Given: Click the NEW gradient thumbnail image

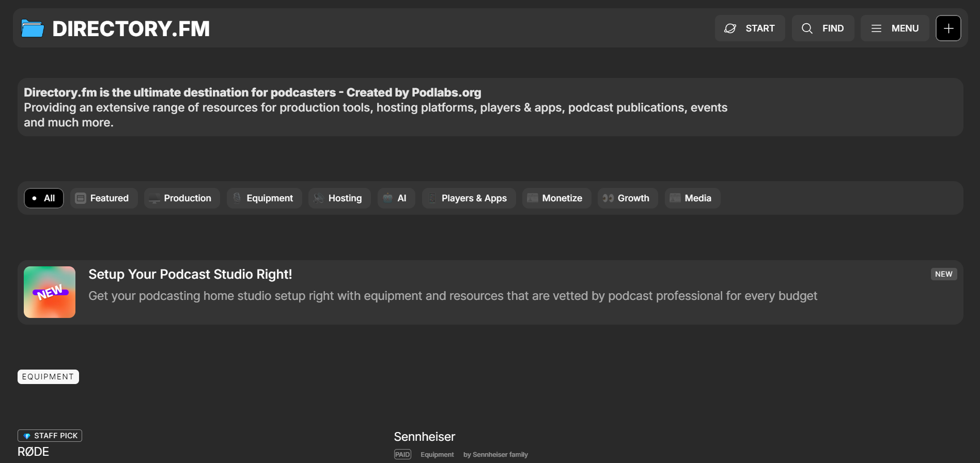Looking at the screenshot, I should tap(50, 292).
